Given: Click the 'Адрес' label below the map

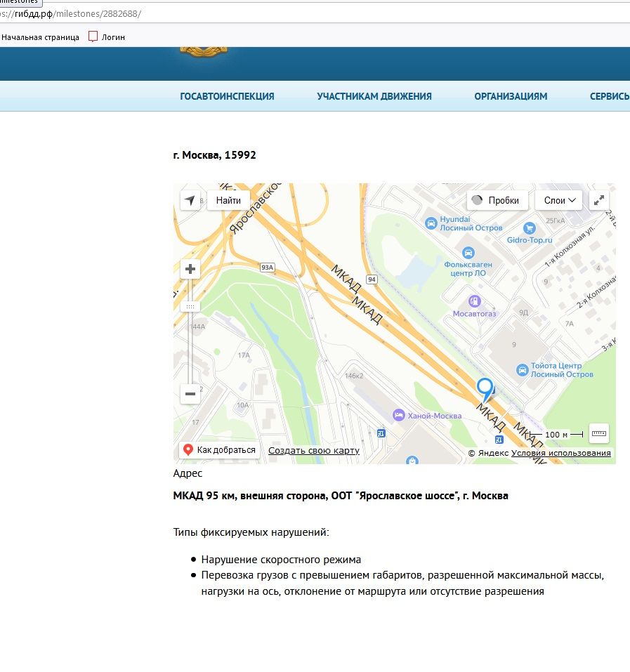Looking at the screenshot, I should pyautogui.click(x=188, y=473).
